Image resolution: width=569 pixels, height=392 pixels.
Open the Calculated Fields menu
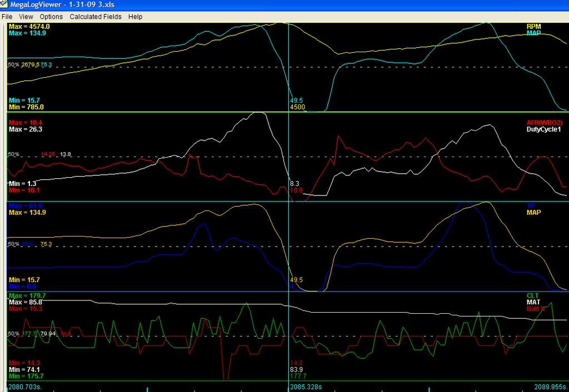tap(96, 17)
